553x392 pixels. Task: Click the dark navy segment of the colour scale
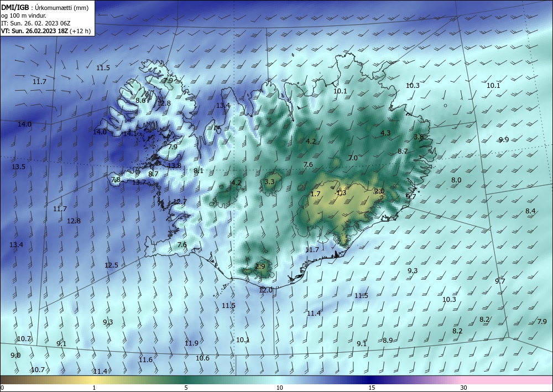pos(371,380)
